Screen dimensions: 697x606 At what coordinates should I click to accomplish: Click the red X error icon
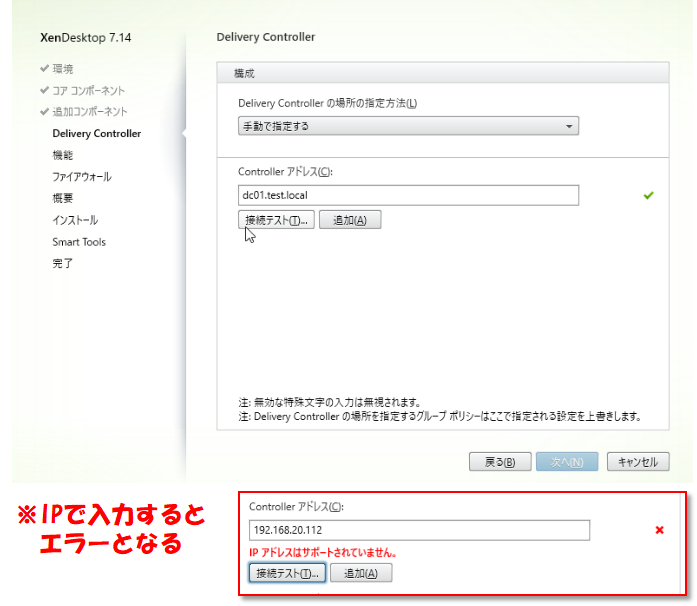click(660, 530)
